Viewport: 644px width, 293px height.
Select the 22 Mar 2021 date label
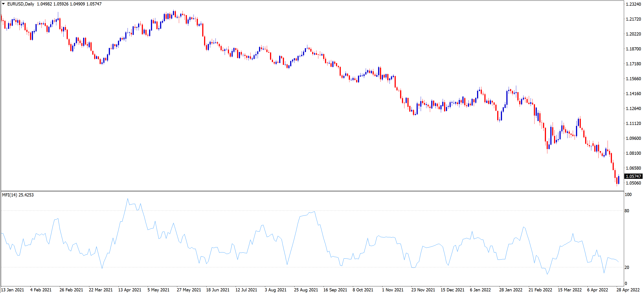101,290
